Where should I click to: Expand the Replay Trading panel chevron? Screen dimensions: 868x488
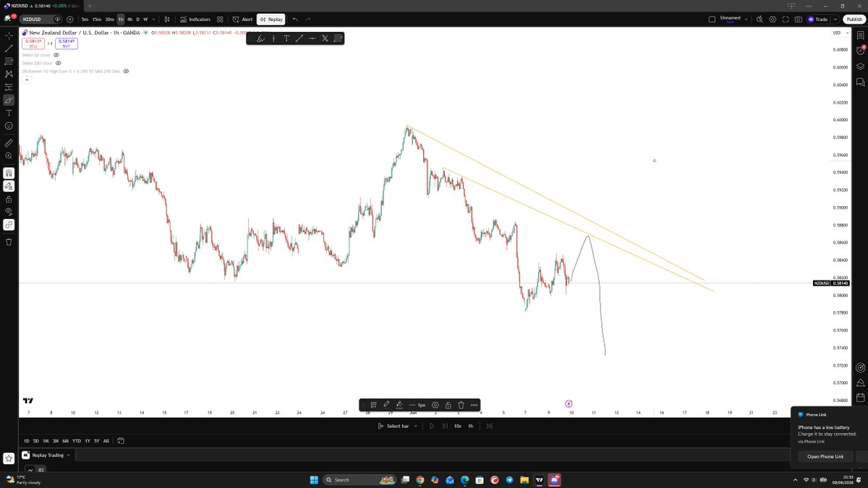(x=69, y=455)
